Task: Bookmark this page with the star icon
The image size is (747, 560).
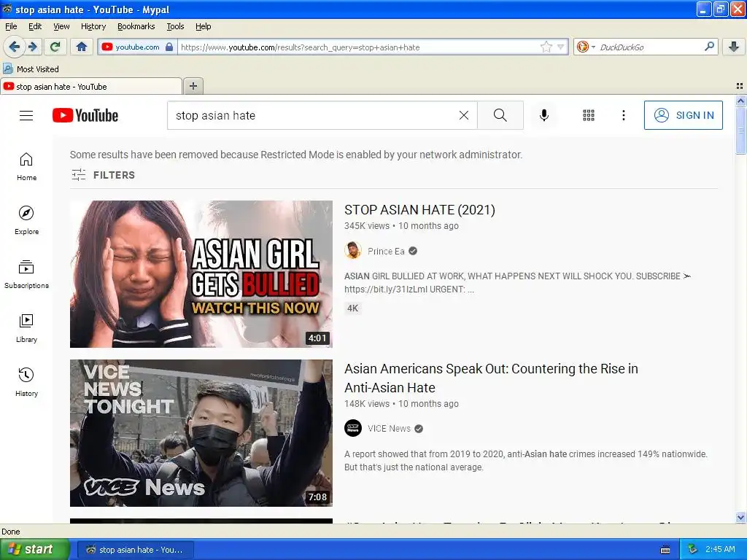Action: [x=546, y=47]
